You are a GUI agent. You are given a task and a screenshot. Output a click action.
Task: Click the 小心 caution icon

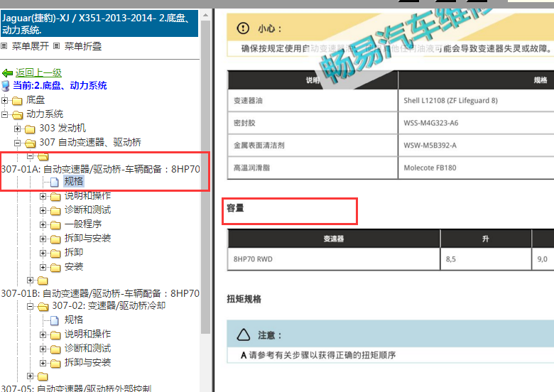click(243, 28)
